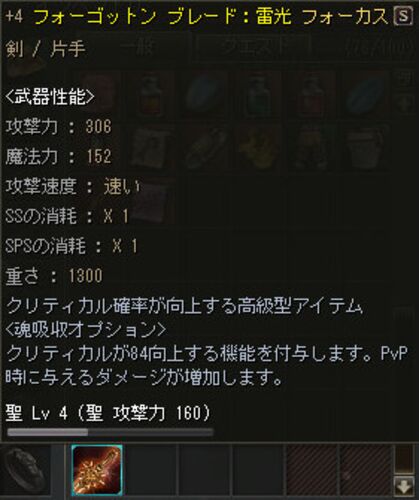Click the 聖 Lv 4 element progress bar

point(110,432)
